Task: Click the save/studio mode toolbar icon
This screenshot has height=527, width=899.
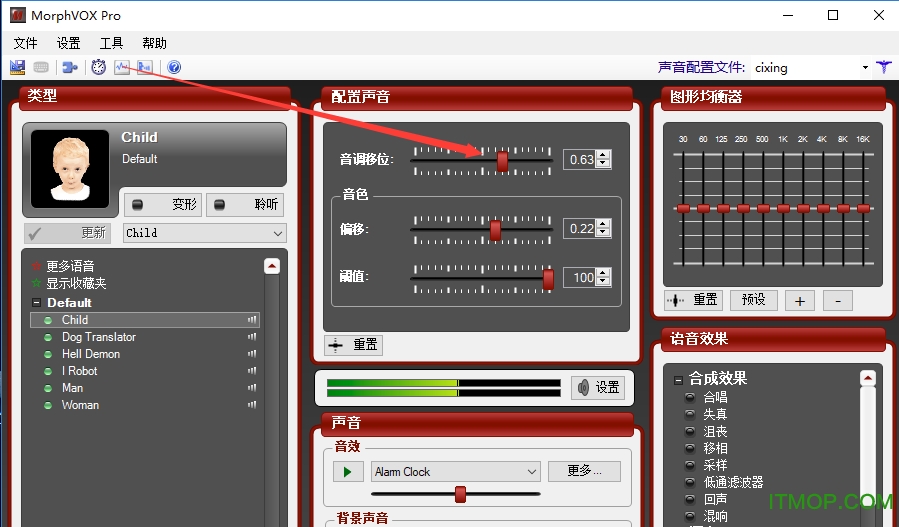Action: click(18, 67)
